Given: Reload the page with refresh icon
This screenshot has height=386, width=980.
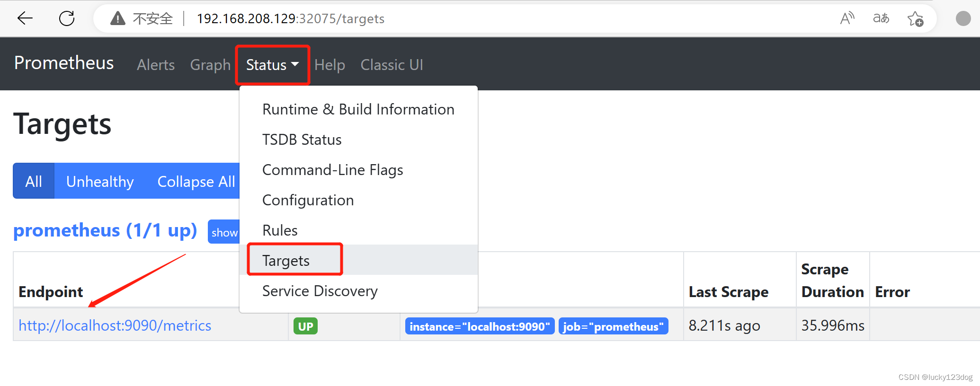Looking at the screenshot, I should (67, 18).
